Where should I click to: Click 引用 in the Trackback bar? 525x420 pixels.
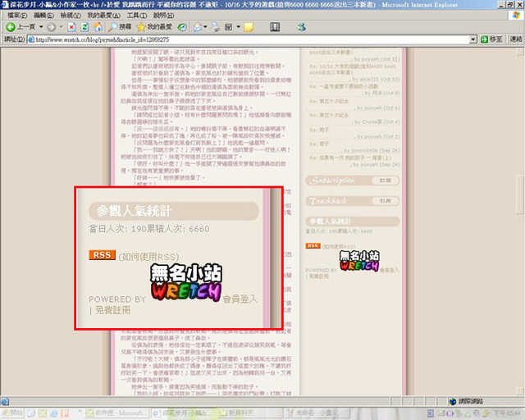385,201
